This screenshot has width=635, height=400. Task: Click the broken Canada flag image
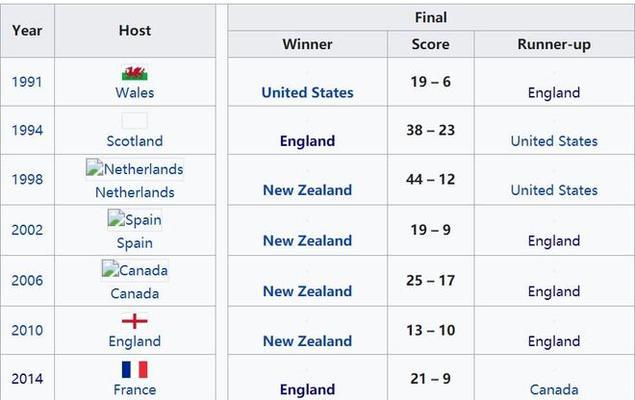134,270
